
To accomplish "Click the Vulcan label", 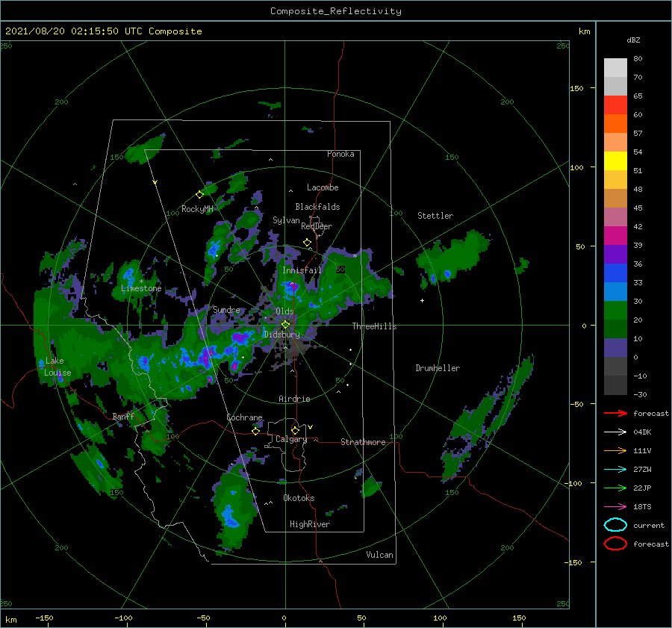I will point(380,555).
